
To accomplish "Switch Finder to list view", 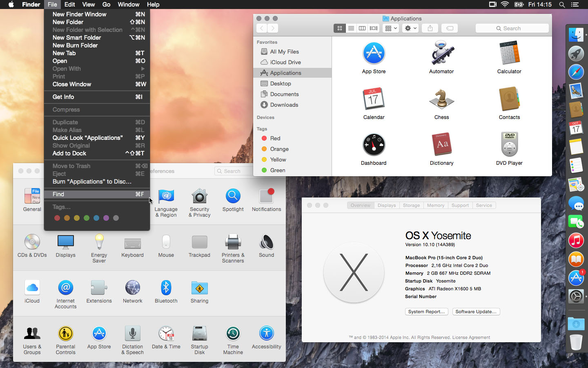I will coord(351,28).
